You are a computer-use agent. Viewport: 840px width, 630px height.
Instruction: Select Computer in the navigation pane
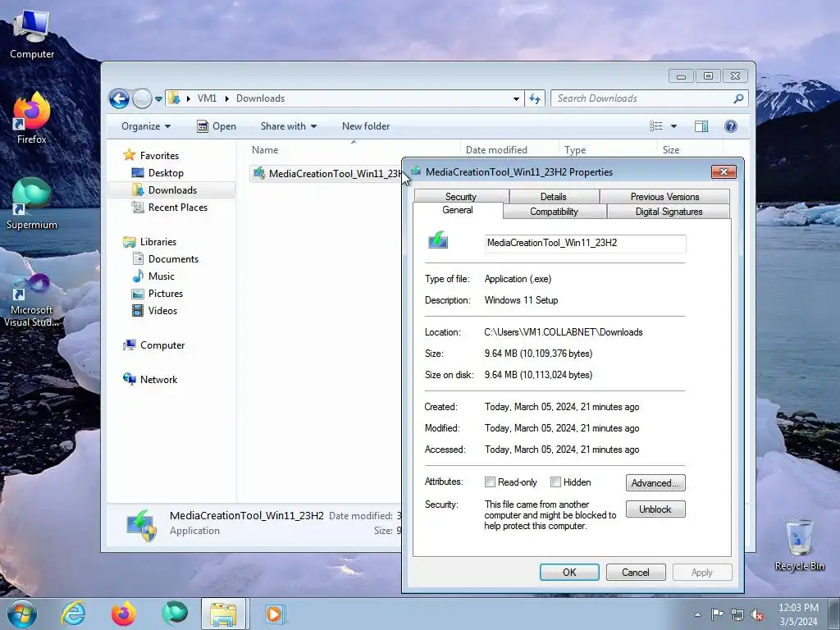click(162, 345)
